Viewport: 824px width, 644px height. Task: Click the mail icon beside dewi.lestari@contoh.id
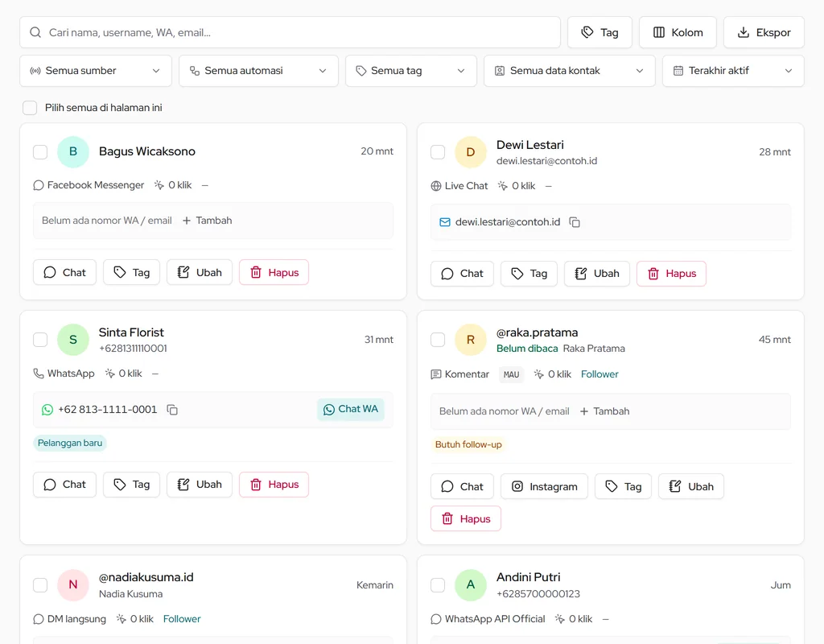[x=444, y=222]
